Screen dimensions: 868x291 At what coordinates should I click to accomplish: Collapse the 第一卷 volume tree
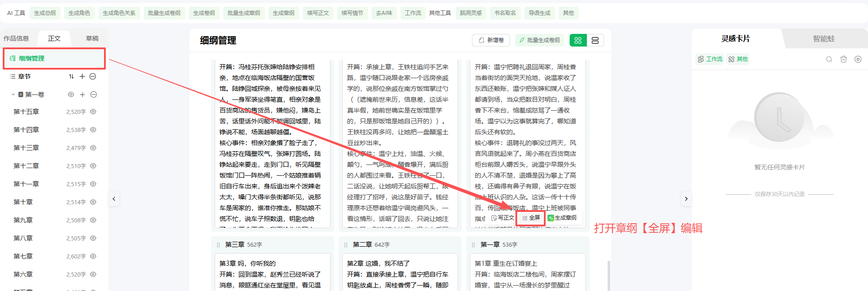(x=13, y=94)
